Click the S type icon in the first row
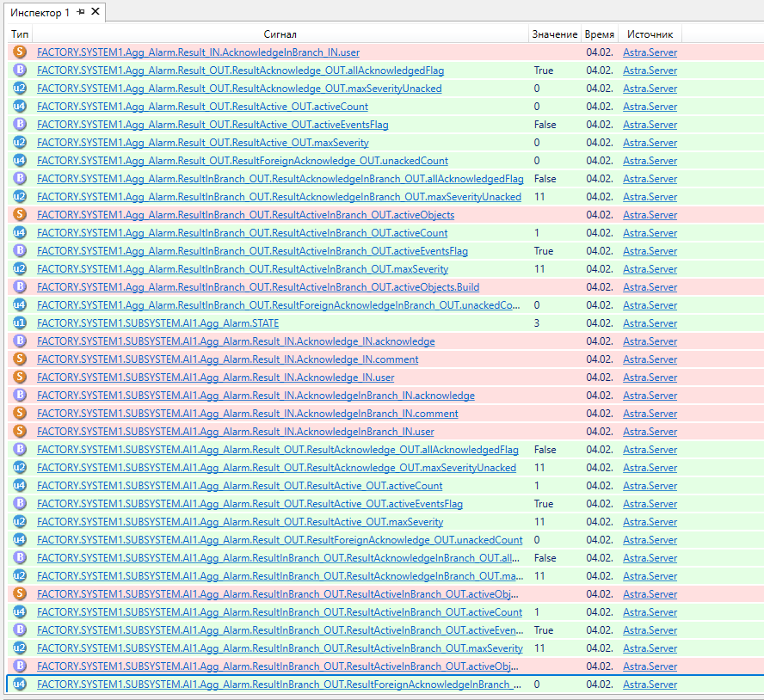This screenshot has height=700, width=764. click(x=19, y=52)
